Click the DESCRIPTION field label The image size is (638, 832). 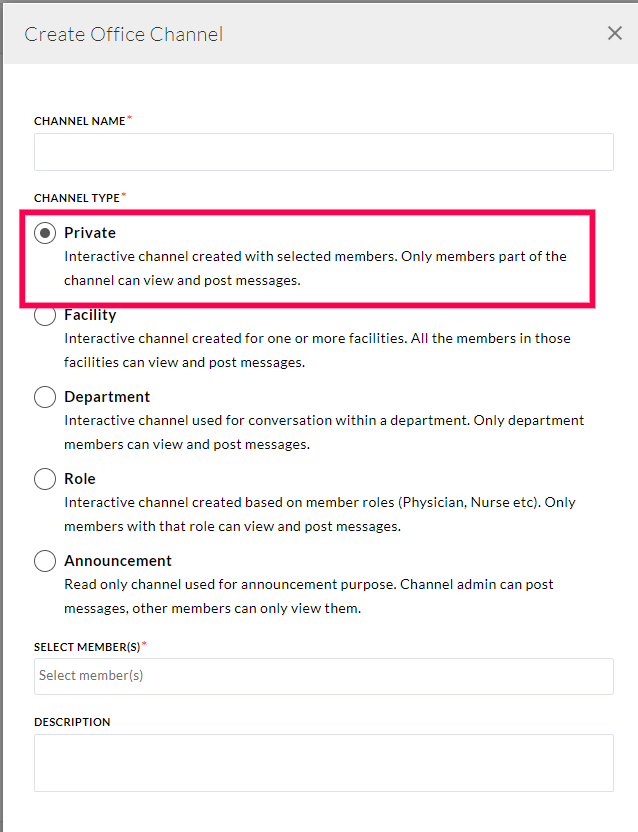coord(72,722)
